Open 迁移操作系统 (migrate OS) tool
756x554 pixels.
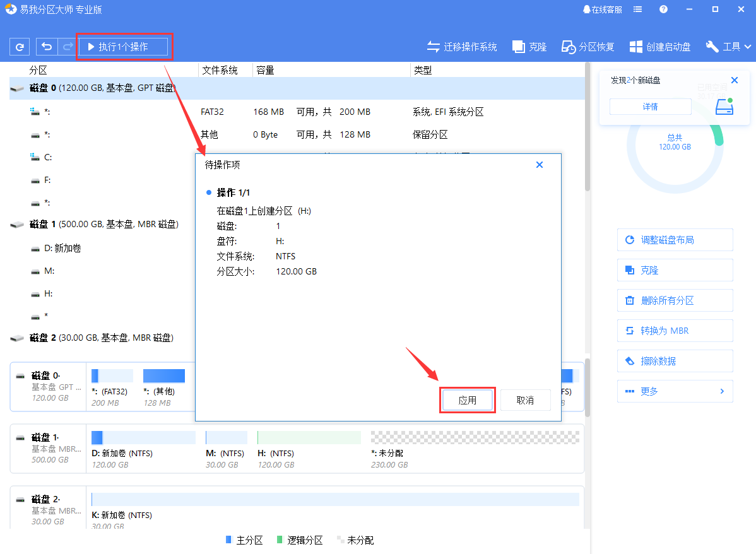pyautogui.click(x=462, y=47)
